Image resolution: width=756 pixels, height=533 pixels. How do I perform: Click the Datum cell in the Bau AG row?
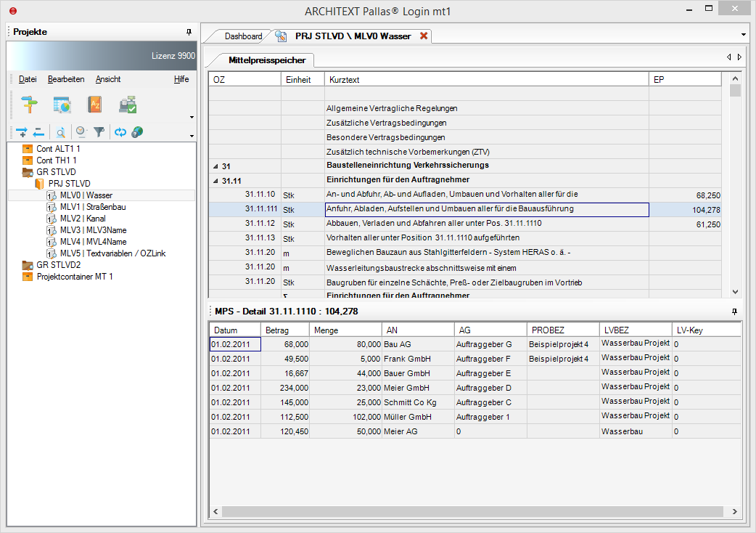[x=235, y=344]
